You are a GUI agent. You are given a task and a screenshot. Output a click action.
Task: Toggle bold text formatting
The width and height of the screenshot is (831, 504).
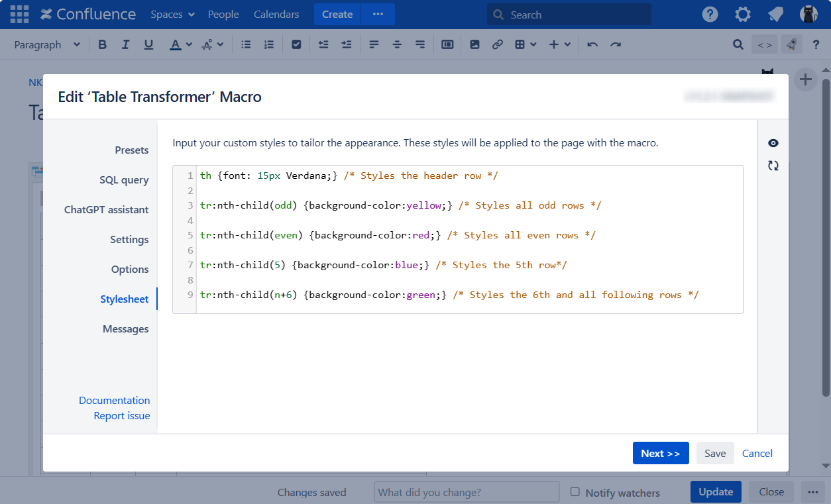click(102, 44)
